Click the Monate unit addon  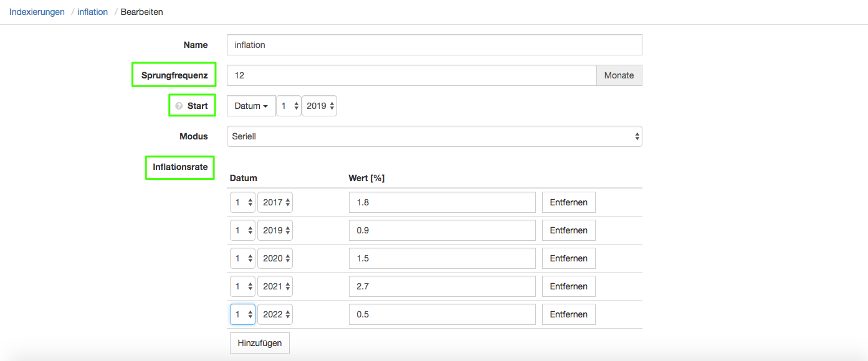[x=619, y=75]
